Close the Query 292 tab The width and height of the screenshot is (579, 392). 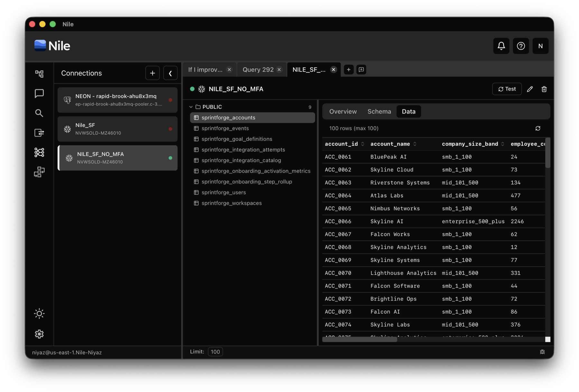pyautogui.click(x=279, y=70)
